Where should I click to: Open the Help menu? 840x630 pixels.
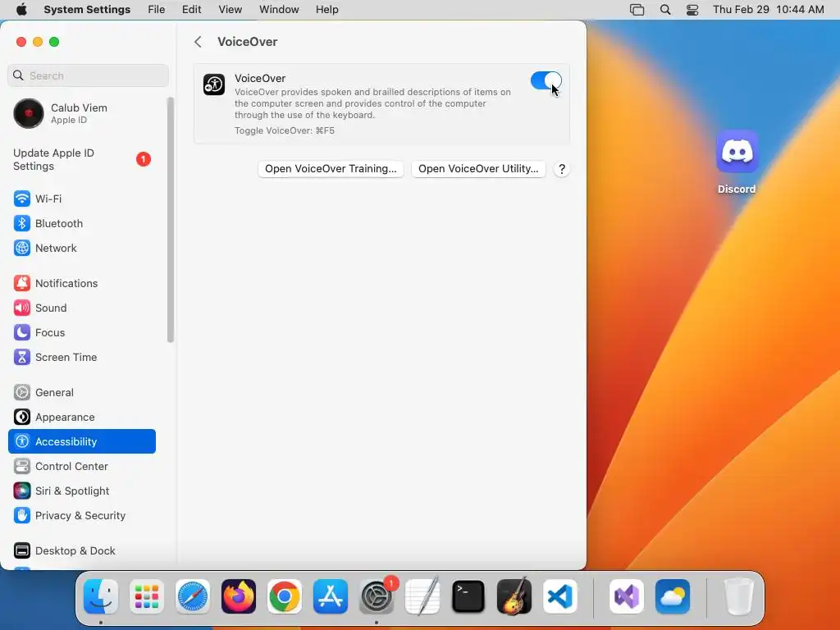326,10
